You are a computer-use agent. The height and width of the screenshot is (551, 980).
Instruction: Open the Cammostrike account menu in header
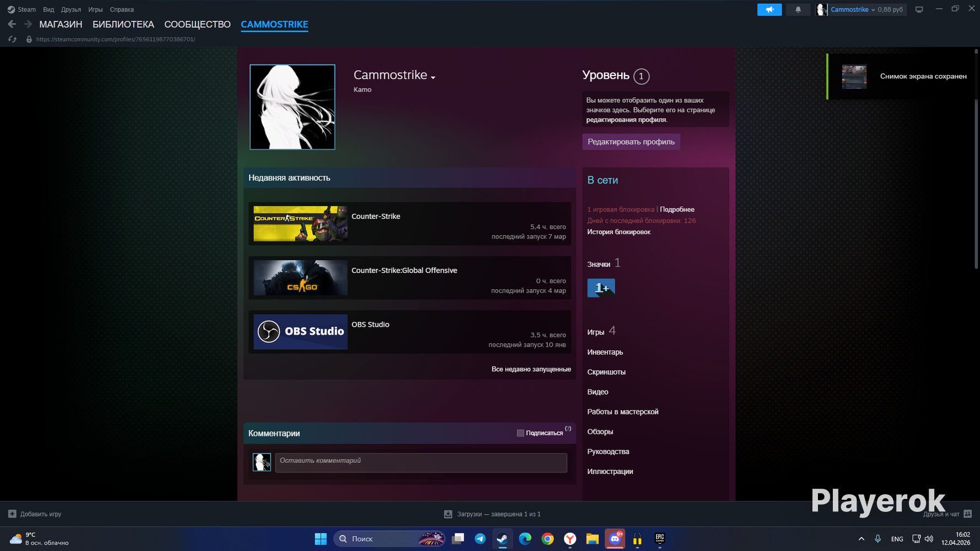853,9
